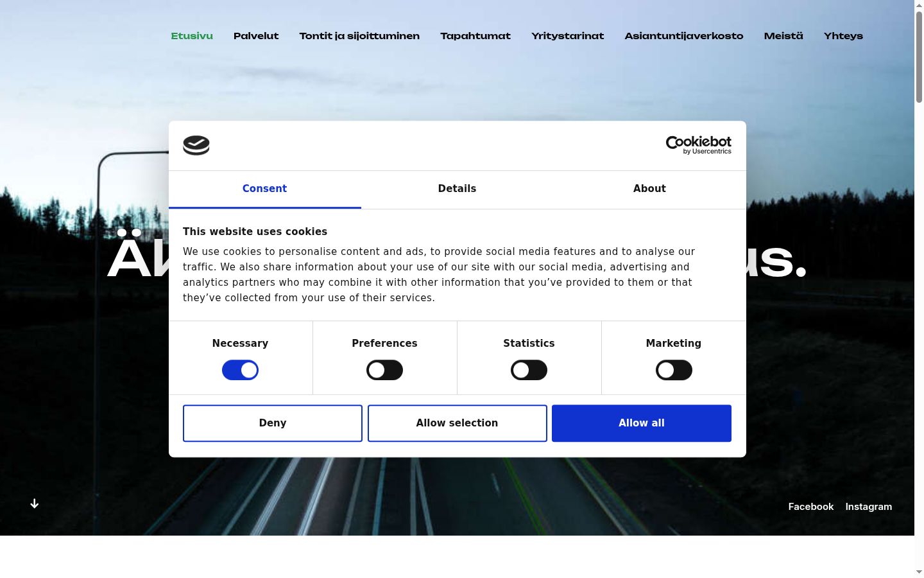Open the Etusivu menu item
Viewport: 924px width, 578px height.
click(x=192, y=36)
